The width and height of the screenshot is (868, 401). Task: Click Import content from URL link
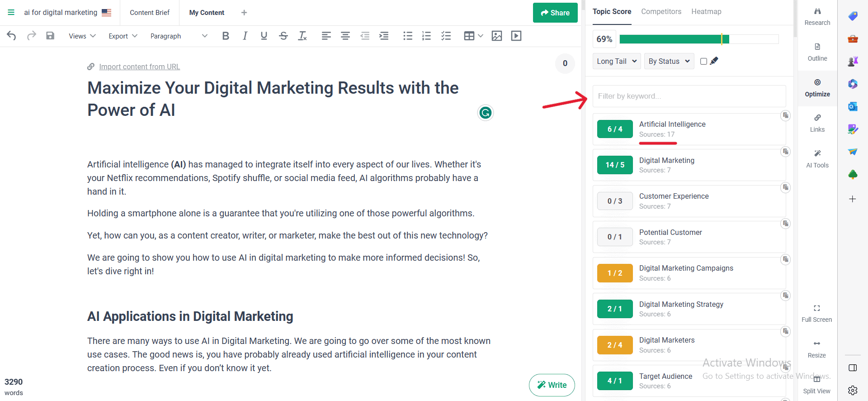coord(139,67)
